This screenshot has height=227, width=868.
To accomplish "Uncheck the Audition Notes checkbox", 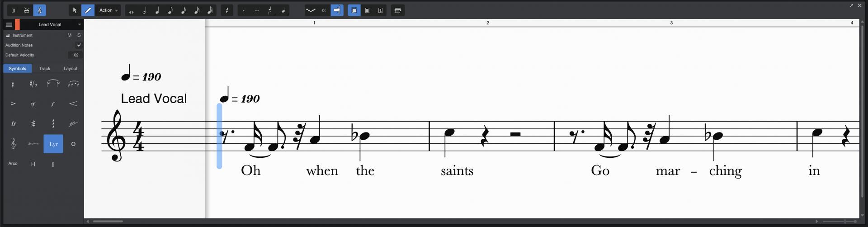I will pyautogui.click(x=79, y=45).
